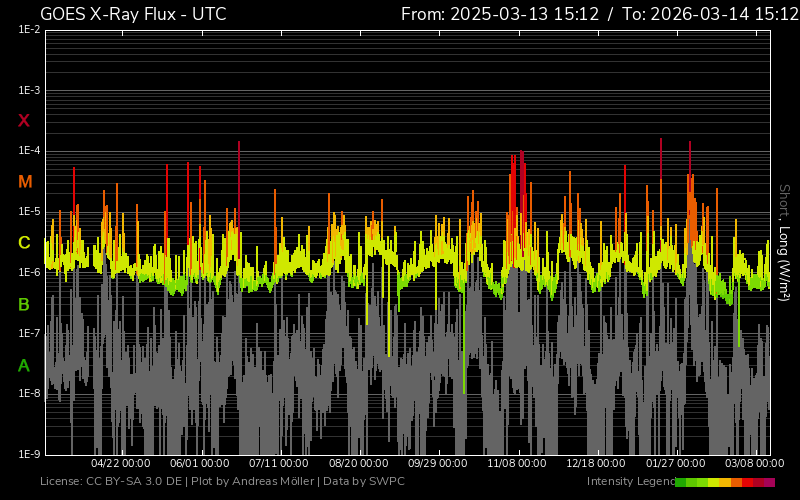Click the GOES X-Ray Flux - UTC title
This screenshot has height=500, width=800.
(x=133, y=14)
